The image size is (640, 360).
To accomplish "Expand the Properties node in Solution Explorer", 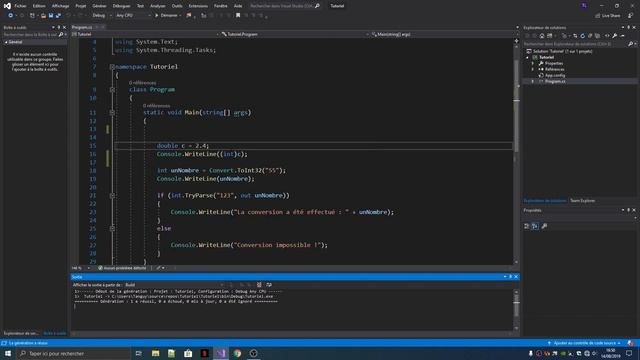I will coord(533,64).
